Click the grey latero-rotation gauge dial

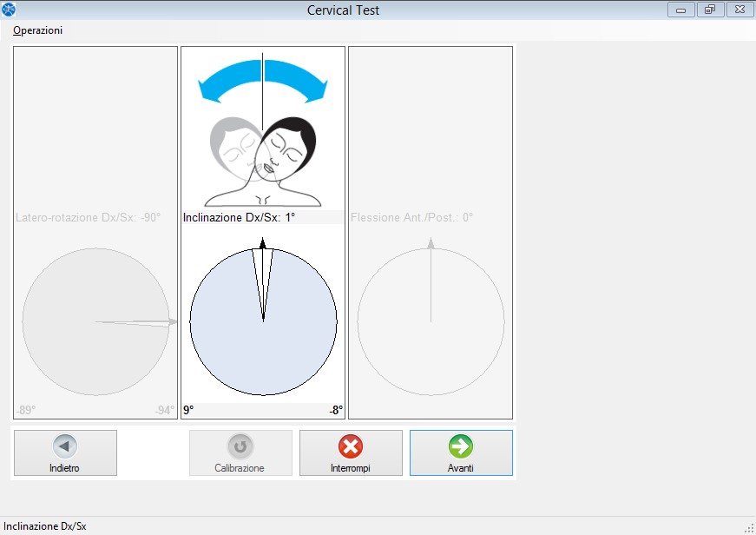[x=96, y=321]
